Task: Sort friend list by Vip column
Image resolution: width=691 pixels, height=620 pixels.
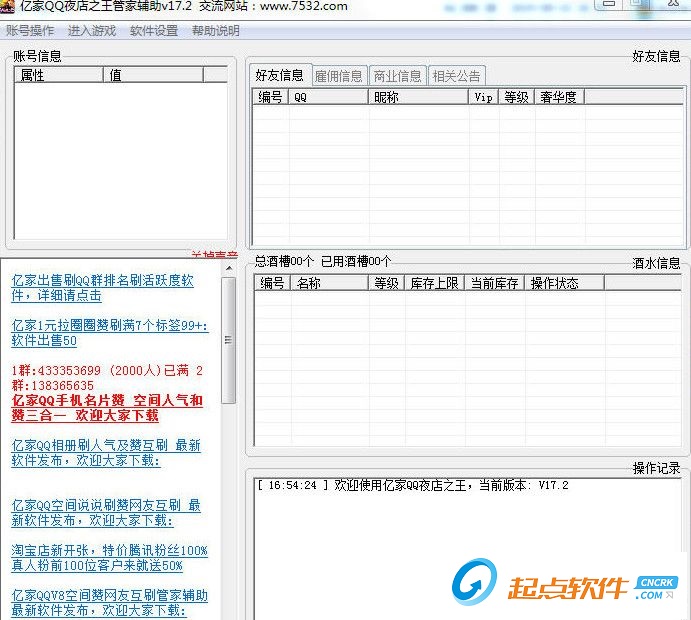Action: pyautogui.click(x=483, y=97)
